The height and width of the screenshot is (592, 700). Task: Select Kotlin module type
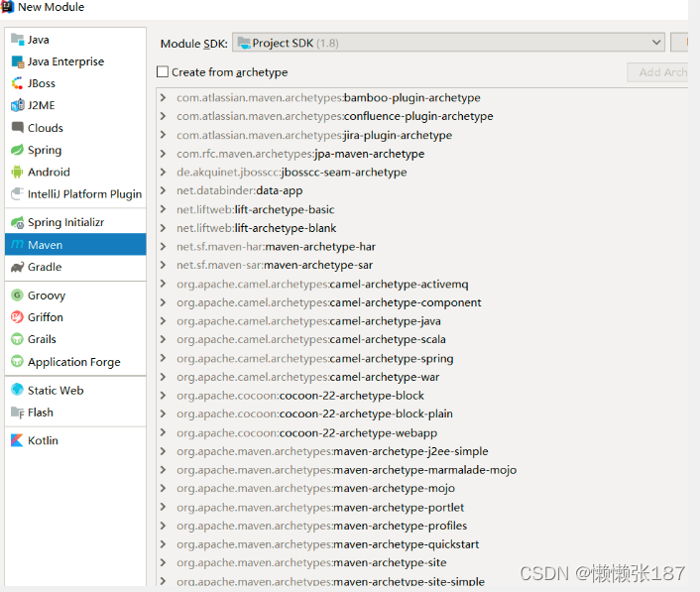click(75, 440)
